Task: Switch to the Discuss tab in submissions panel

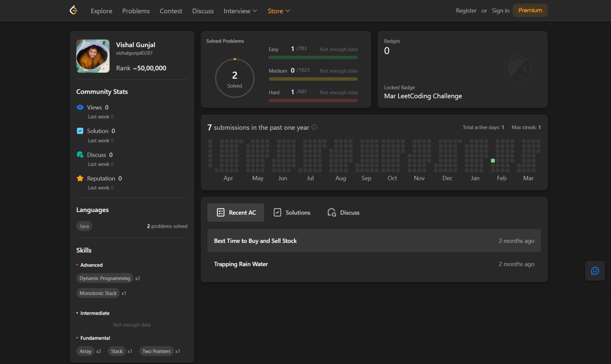Action: click(x=344, y=213)
